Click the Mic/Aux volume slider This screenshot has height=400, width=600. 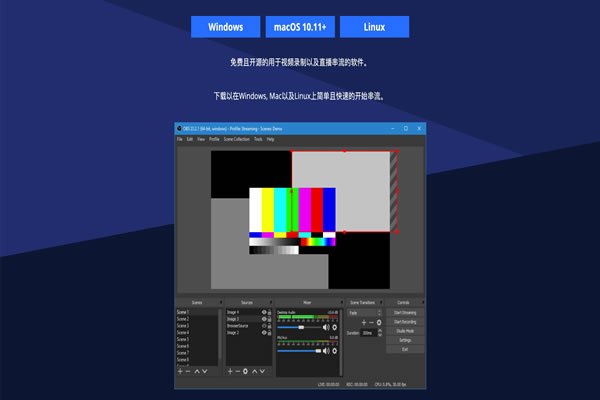(x=300, y=351)
